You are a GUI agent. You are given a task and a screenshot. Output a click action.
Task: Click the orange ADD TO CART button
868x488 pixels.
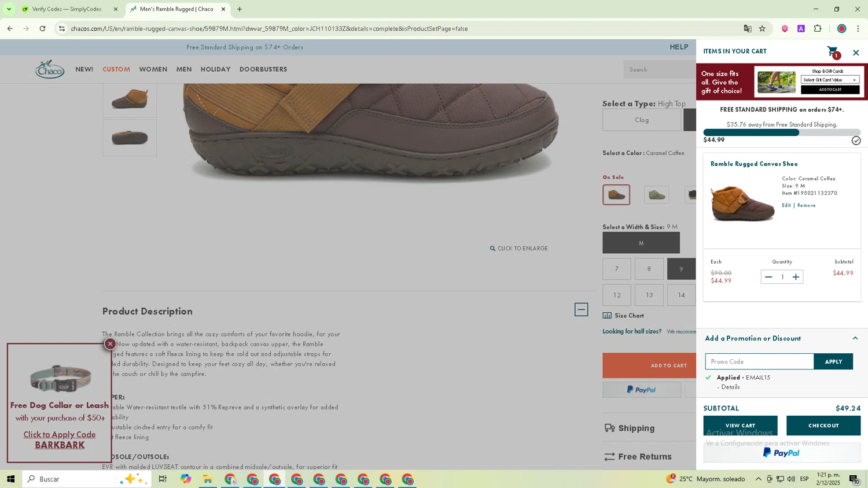649,365
